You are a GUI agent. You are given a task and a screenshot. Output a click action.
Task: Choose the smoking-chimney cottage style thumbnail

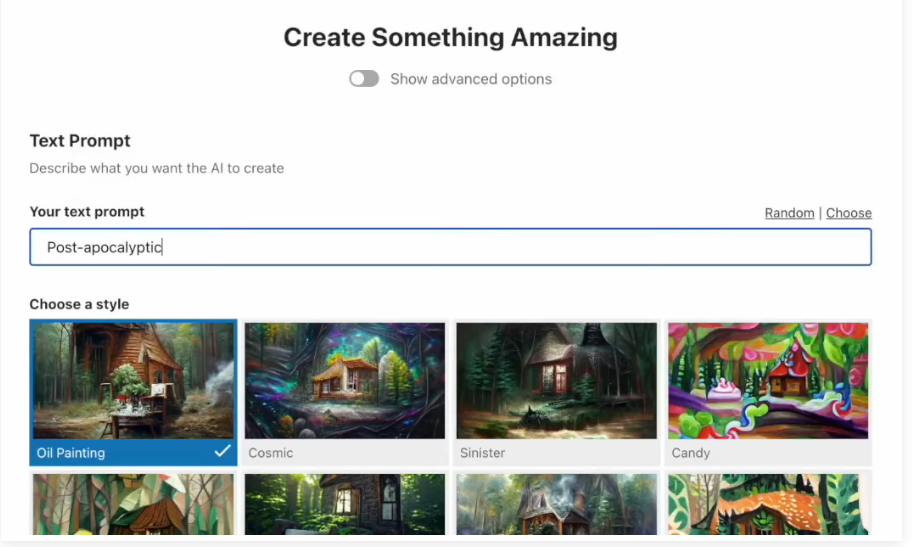(x=556, y=504)
